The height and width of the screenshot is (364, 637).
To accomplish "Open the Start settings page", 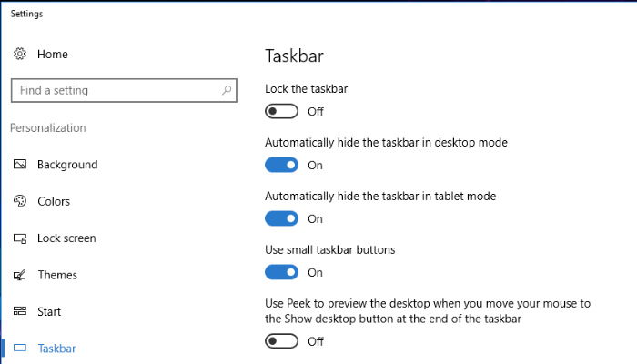I will pyautogui.click(x=49, y=311).
